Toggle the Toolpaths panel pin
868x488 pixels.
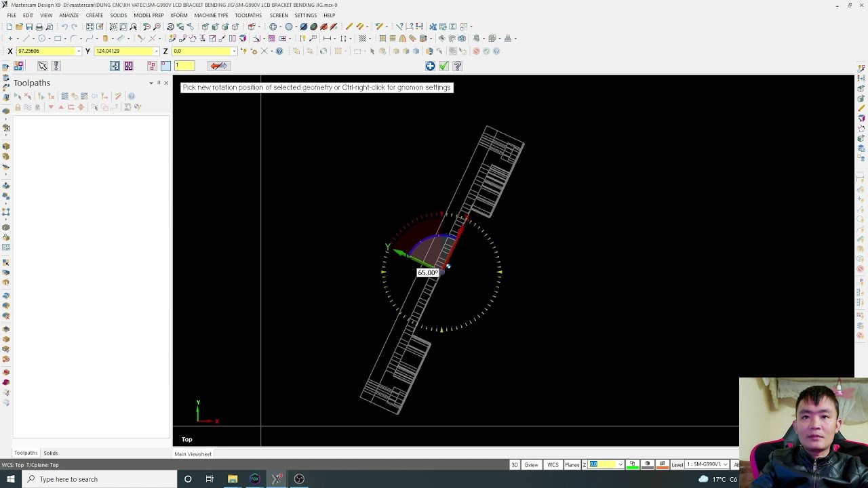pyautogui.click(x=159, y=83)
